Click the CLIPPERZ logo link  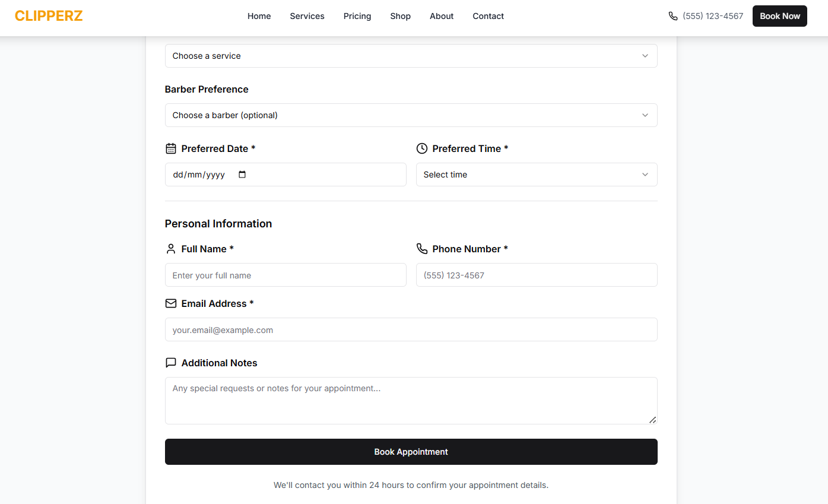click(49, 16)
